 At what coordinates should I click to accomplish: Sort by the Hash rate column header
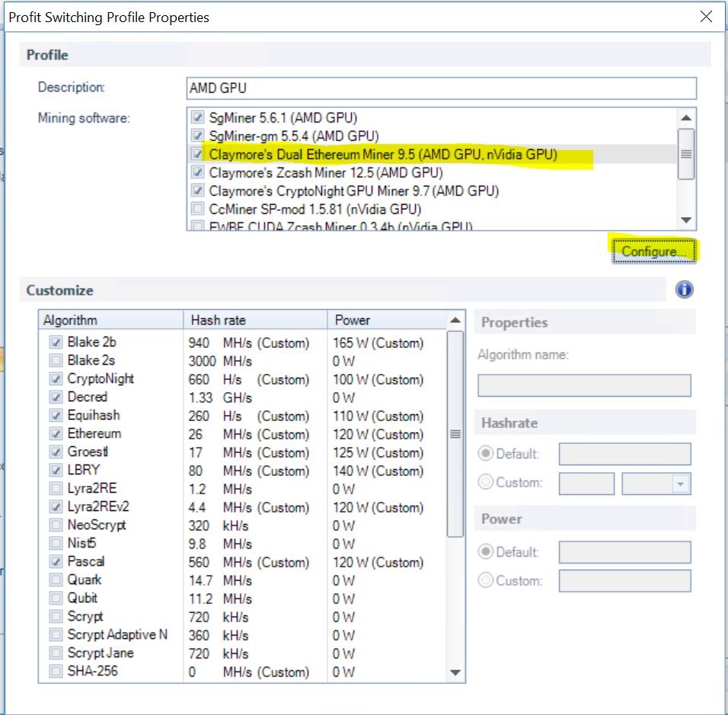[256, 320]
